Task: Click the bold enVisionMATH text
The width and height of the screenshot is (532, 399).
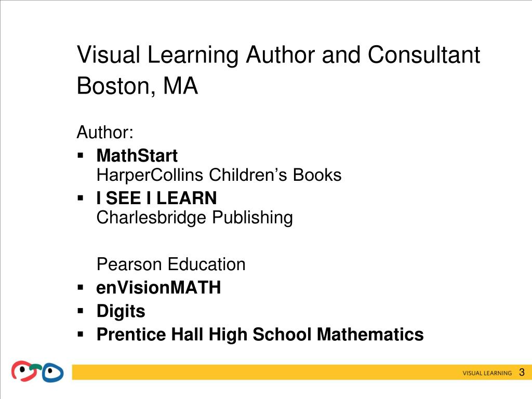Action: [x=158, y=288]
